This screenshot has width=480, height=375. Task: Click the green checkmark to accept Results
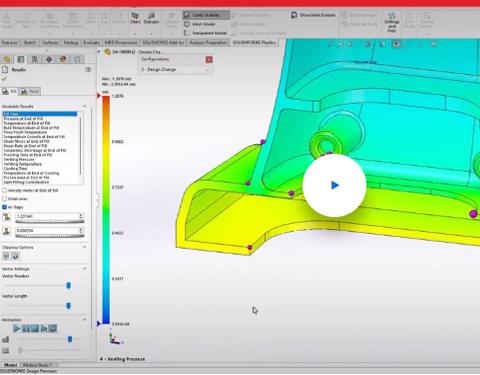(4, 79)
